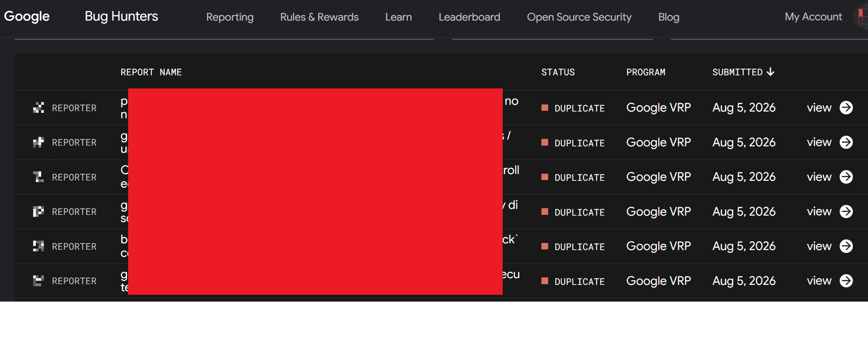868x341 pixels.
Task: Open arrow icon for report ending 'no'
Action: [x=846, y=108]
